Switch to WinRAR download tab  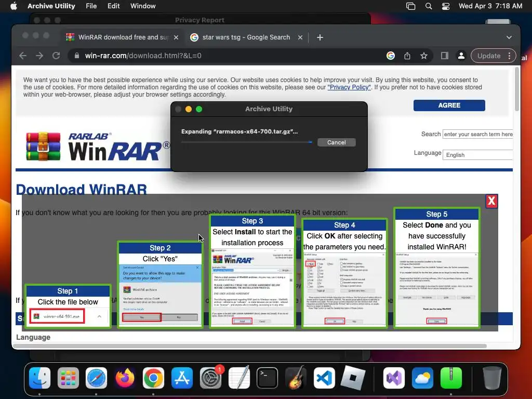pos(123,37)
